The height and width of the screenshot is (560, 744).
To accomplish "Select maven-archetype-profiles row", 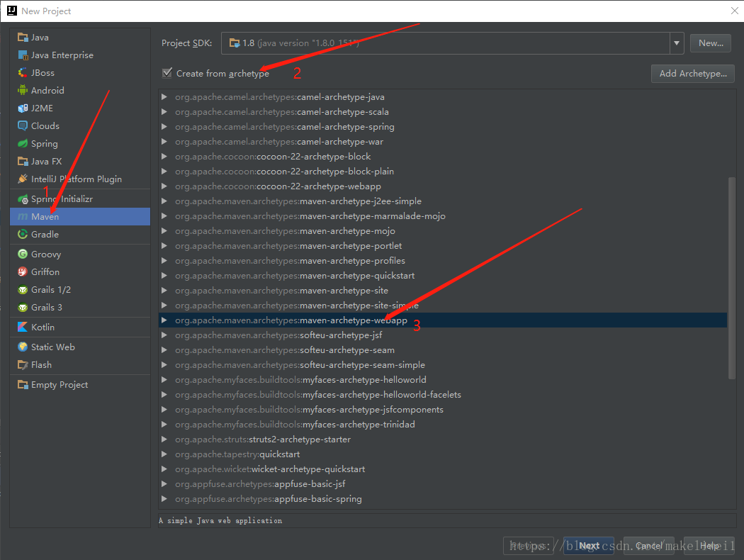I will (443, 261).
